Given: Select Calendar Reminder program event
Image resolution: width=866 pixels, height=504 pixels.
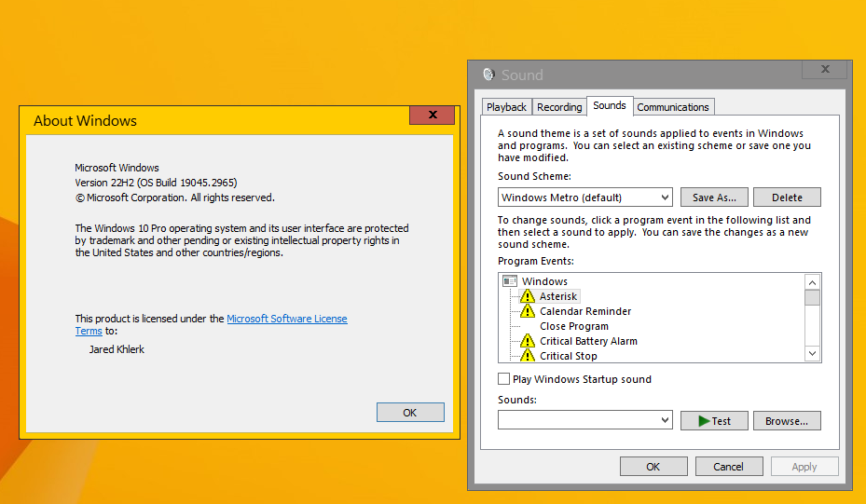Looking at the screenshot, I should coord(585,311).
